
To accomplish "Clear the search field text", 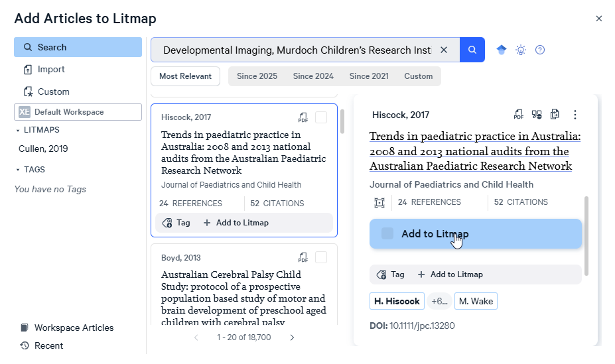I will coord(444,50).
